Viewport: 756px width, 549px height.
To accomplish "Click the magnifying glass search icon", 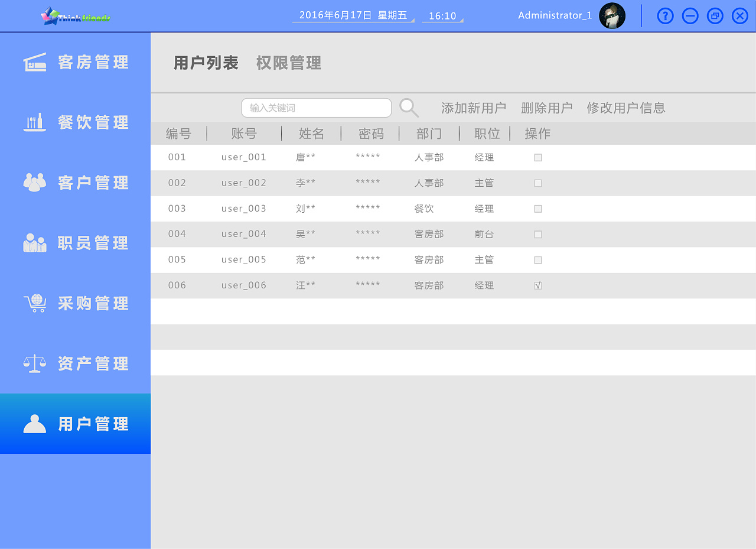I will coord(409,108).
